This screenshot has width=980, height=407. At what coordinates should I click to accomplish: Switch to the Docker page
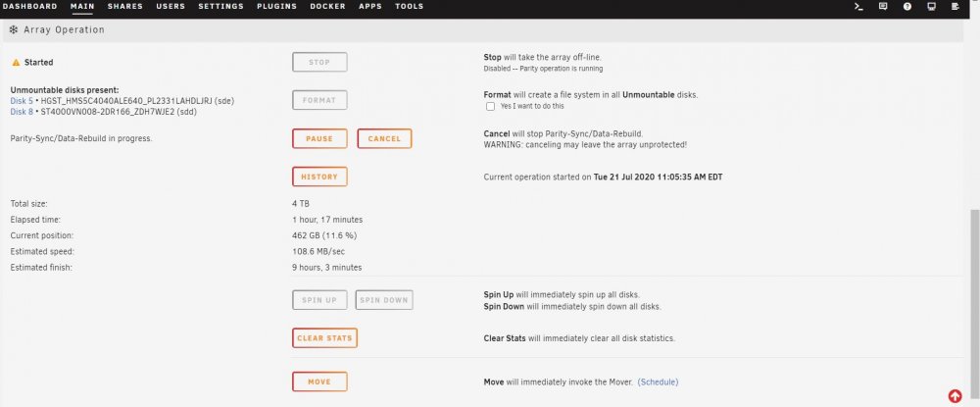click(x=327, y=6)
